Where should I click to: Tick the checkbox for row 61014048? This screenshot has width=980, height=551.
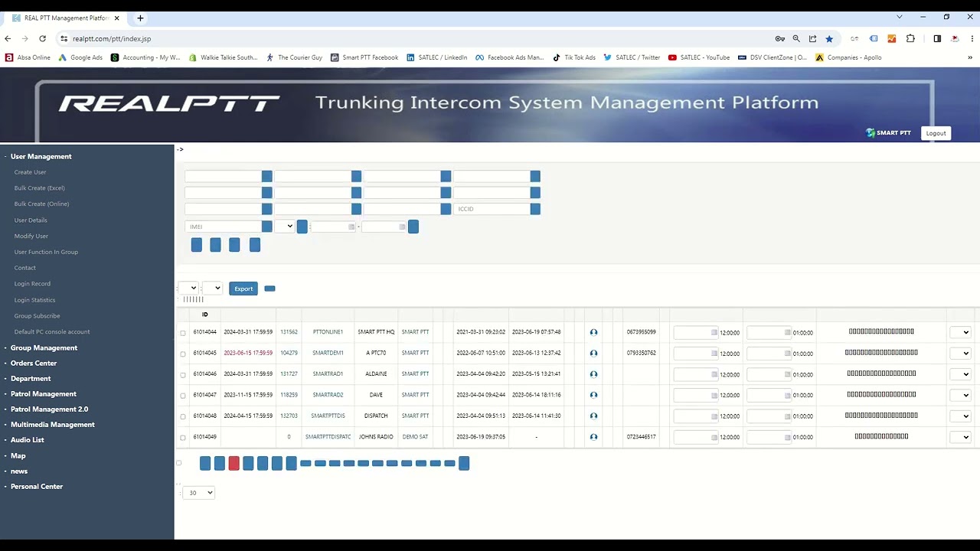pos(182,416)
